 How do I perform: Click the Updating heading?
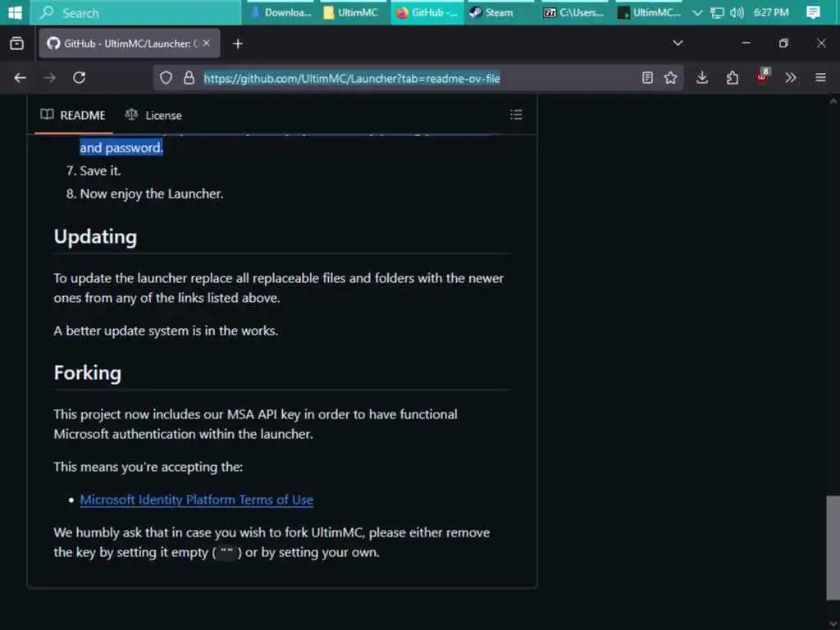coord(95,237)
